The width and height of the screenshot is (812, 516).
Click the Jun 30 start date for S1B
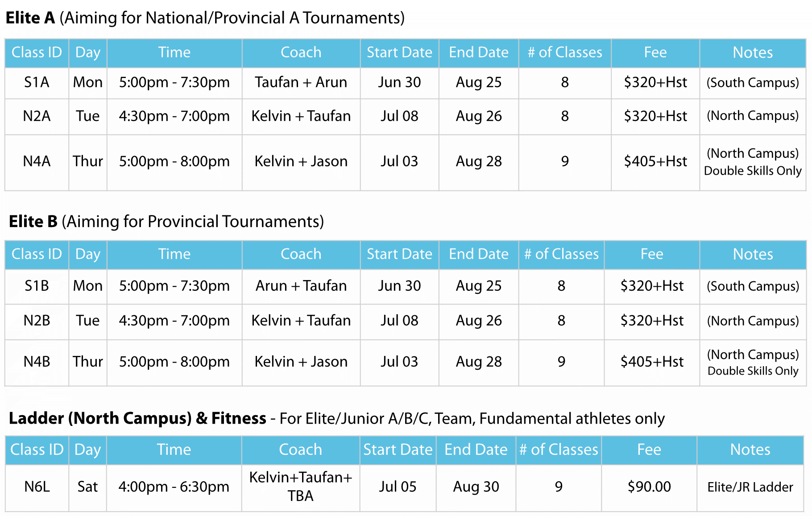point(400,286)
